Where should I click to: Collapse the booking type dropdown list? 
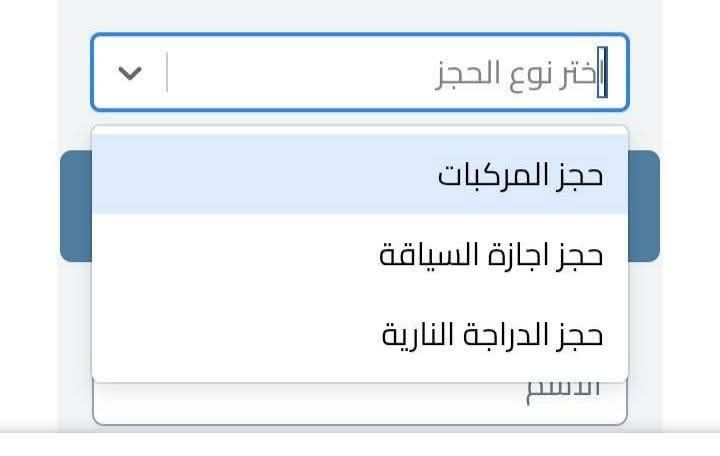pos(130,73)
